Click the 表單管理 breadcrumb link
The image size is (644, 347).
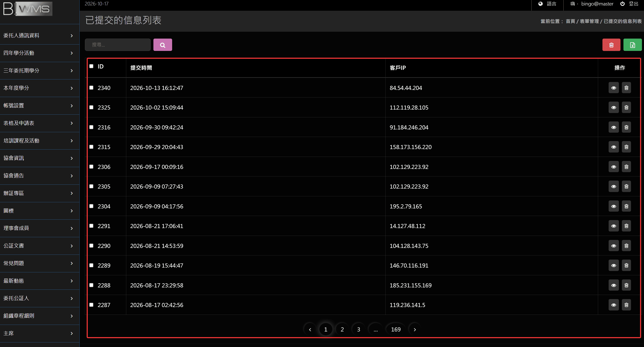[x=589, y=21]
